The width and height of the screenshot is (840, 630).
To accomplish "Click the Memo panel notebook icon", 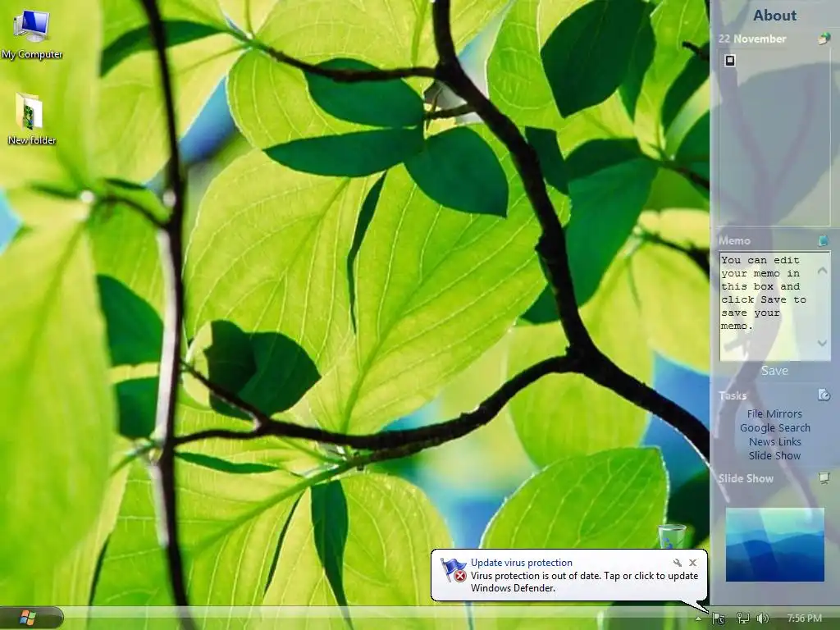I will (x=824, y=240).
